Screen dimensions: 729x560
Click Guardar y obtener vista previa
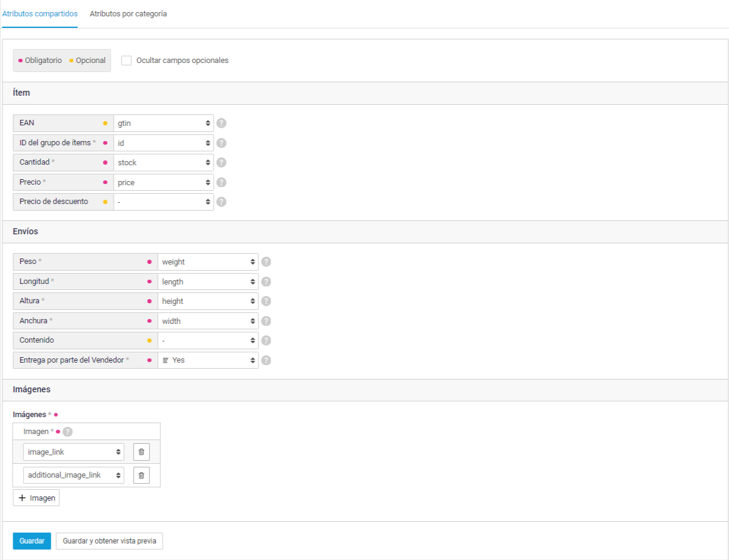[110, 541]
